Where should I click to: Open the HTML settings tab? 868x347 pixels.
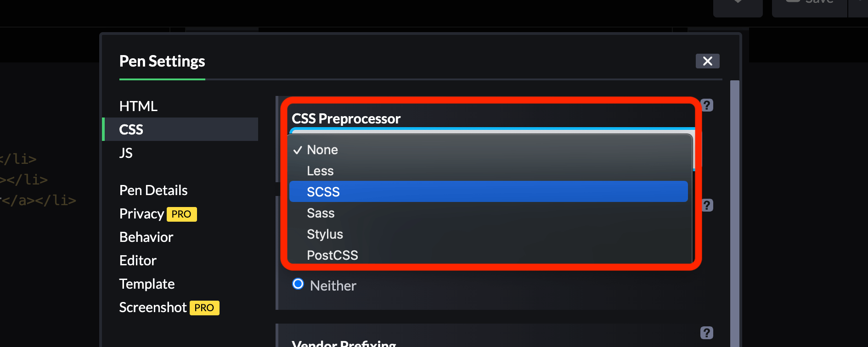(138, 106)
